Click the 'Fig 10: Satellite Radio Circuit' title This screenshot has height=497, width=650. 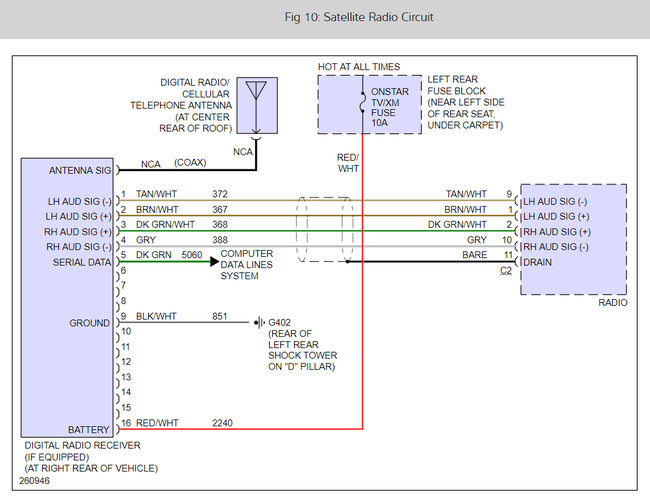point(359,17)
